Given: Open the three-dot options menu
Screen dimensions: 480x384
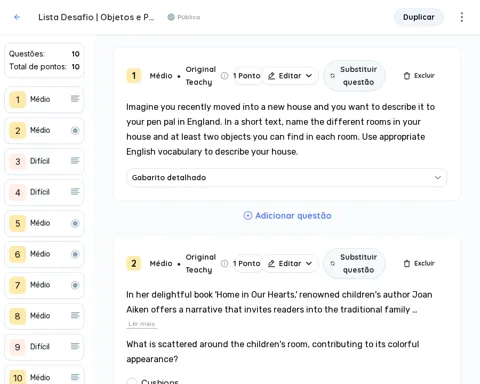Looking at the screenshot, I should 462,17.
